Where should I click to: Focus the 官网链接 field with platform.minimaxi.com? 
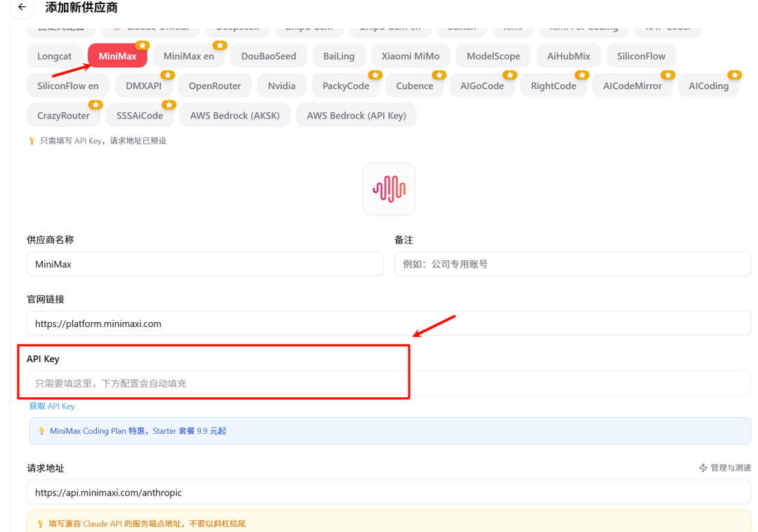click(x=389, y=324)
